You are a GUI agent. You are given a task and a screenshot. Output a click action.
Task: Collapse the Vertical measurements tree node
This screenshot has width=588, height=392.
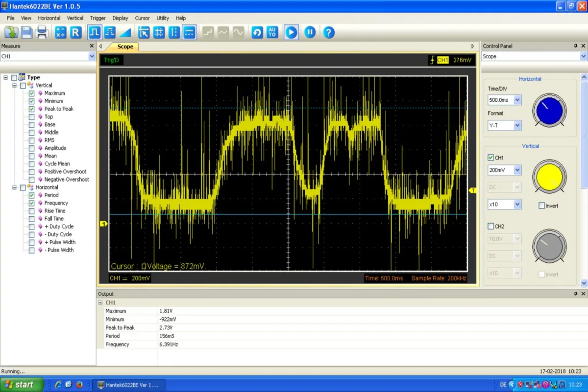click(x=15, y=85)
